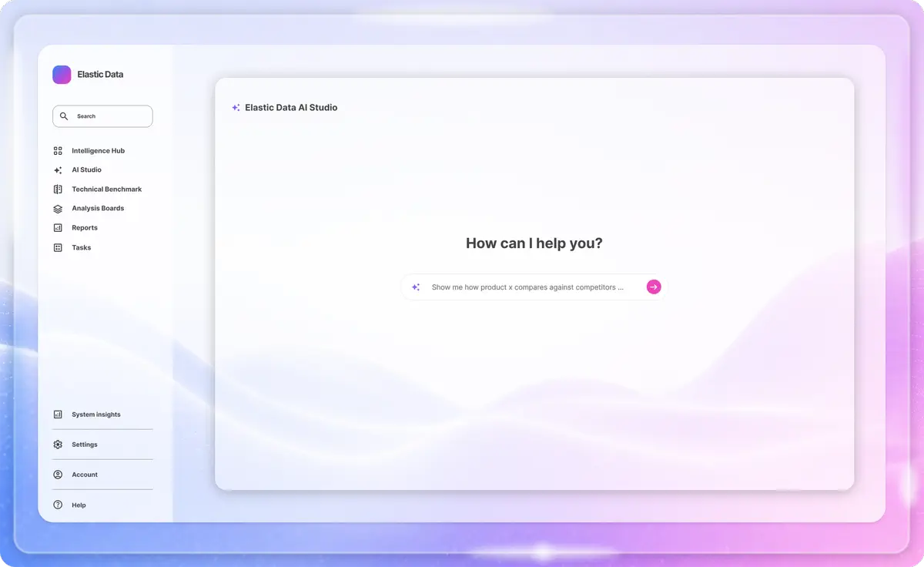
Task: Click the Elastic Data brand name
Action: [x=100, y=75]
